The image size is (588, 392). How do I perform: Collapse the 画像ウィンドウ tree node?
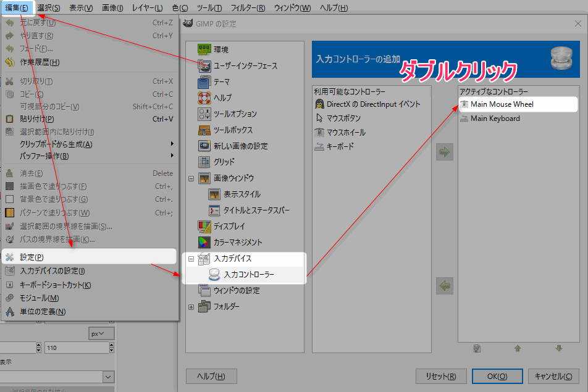coord(191,178)
